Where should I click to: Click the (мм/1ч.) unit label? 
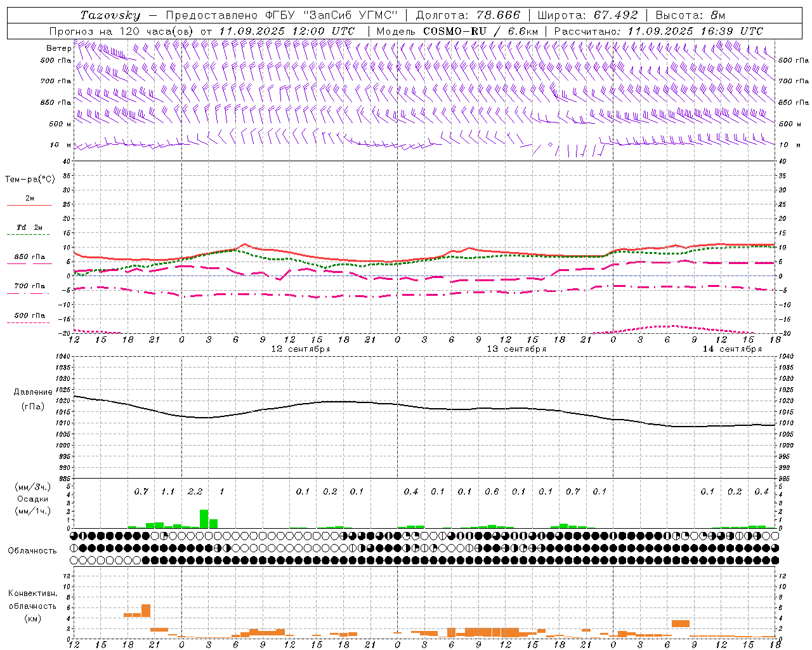pyautogui.click(x=33, y=511)
